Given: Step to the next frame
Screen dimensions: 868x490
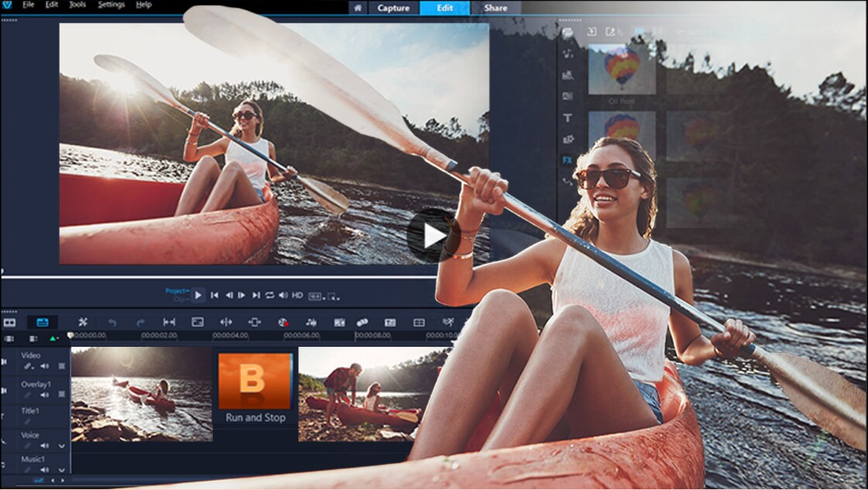Looking at the screenshot, I should click(x=242, y=296).
